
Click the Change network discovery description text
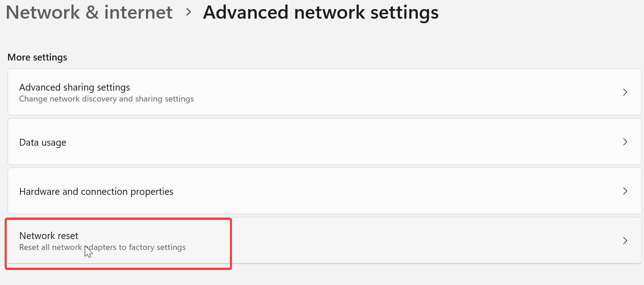[106, 99]
